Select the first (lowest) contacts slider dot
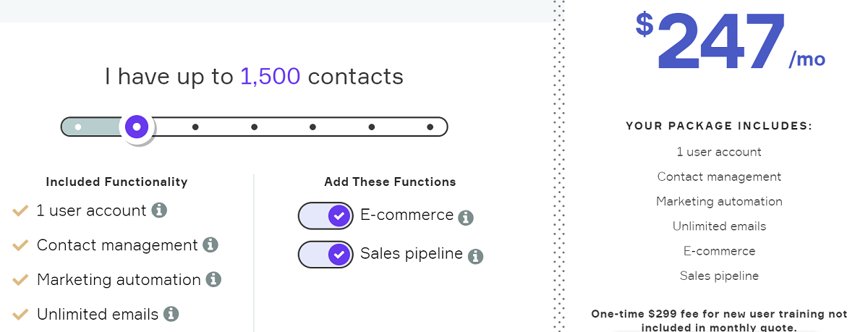 78,127
